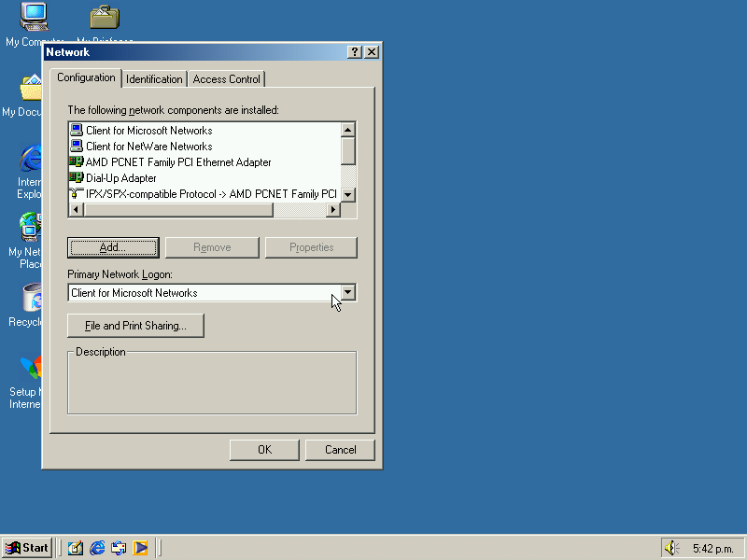The image size is (747, 560).
Task: Switch to the Access Control tab
Action: pos(226,79)
